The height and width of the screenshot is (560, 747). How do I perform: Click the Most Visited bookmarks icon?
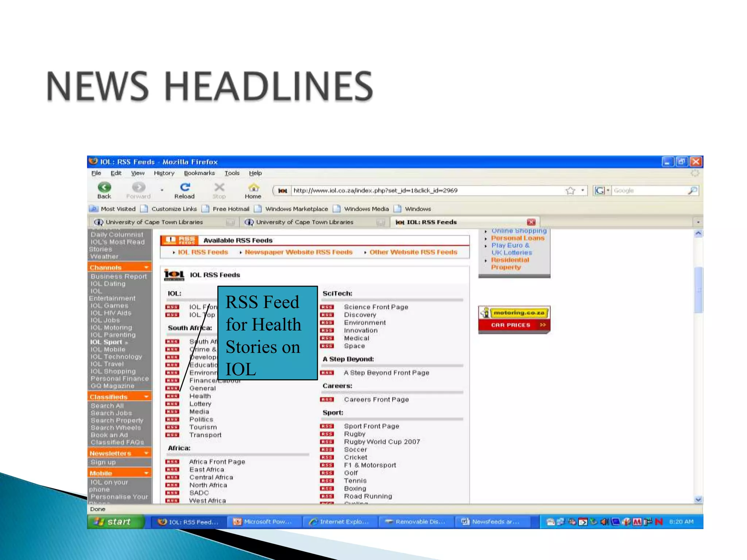point(94,209)
